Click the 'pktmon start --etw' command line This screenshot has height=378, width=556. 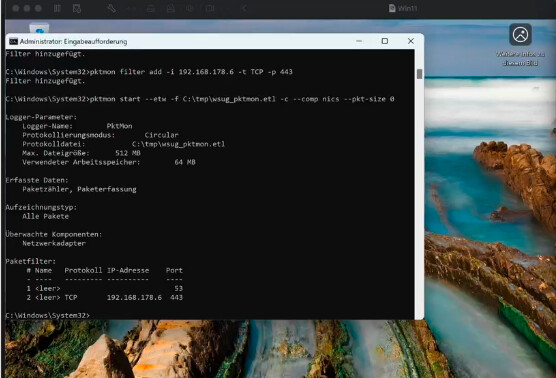(200, 99)
